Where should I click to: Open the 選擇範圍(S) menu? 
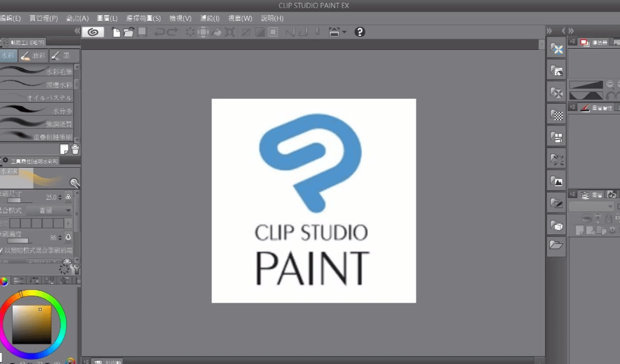(x=143, y=19)
